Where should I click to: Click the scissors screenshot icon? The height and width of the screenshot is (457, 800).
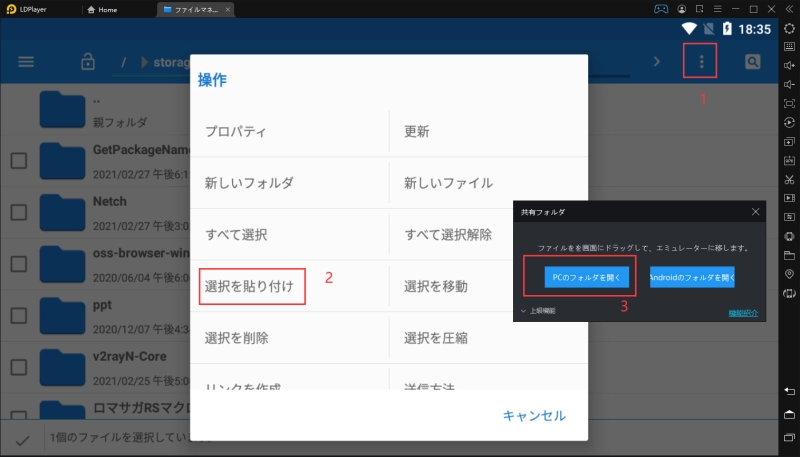[789, 179]
